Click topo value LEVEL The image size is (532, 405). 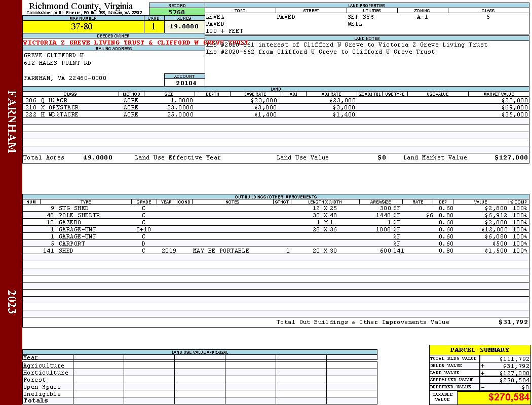click(215, 17)
